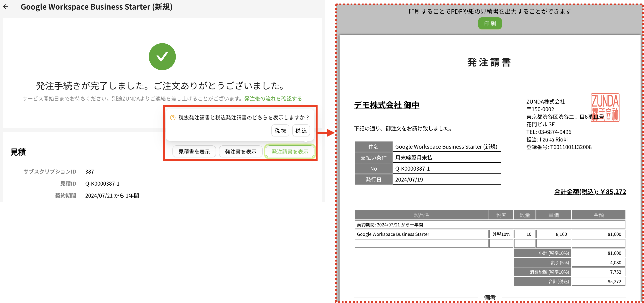The height and width of the screenshot is (303, 644).
Task: Click the 外税10% cell in product row
Action: 501,234
